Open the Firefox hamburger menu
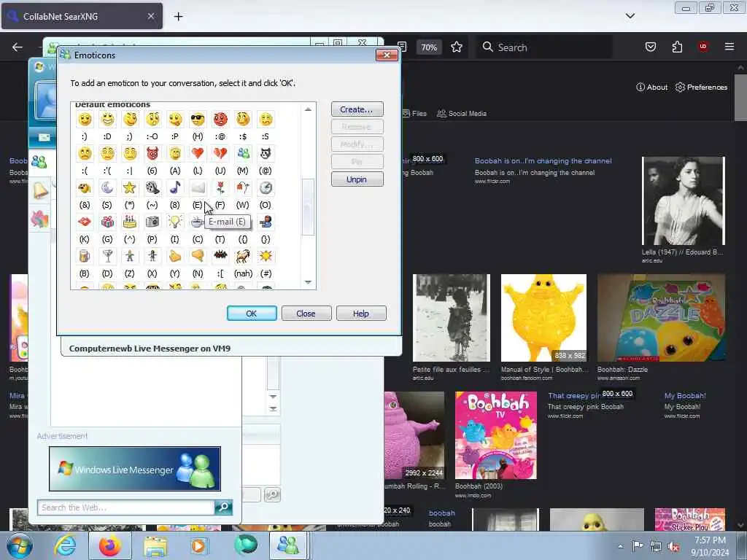 coord(729,47)
